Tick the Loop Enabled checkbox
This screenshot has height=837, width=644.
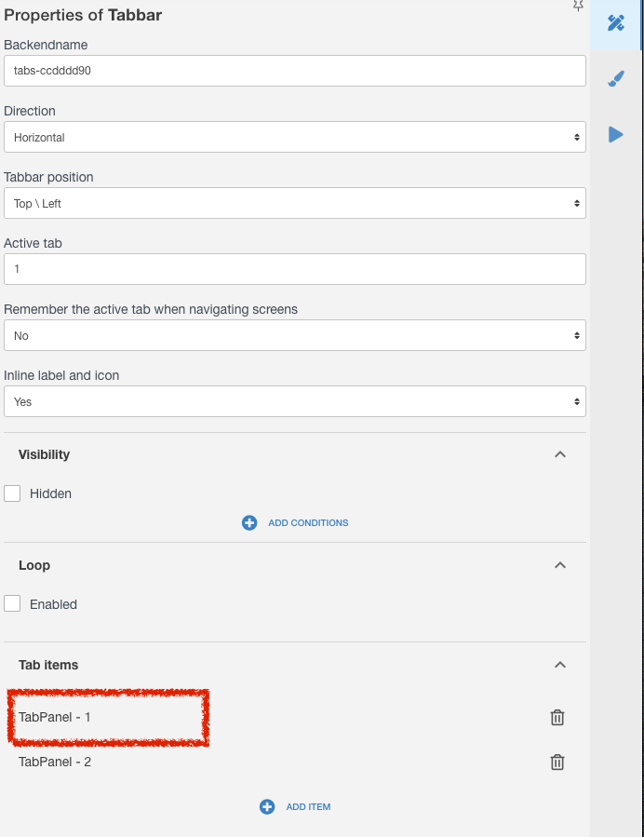[12, 603]
